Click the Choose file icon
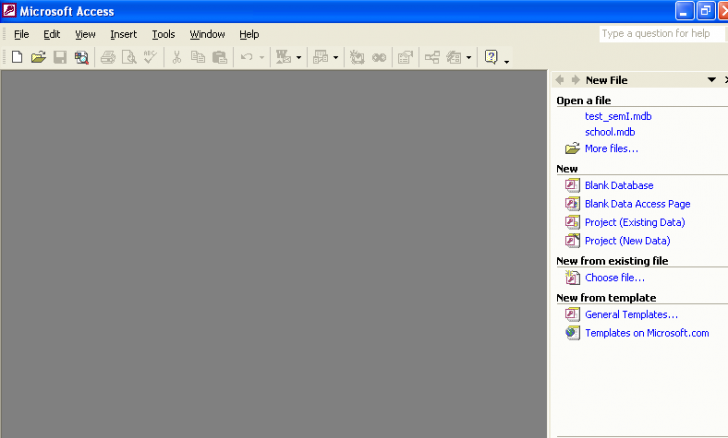This screenshot has height=438, width=728. coord(572,278)
